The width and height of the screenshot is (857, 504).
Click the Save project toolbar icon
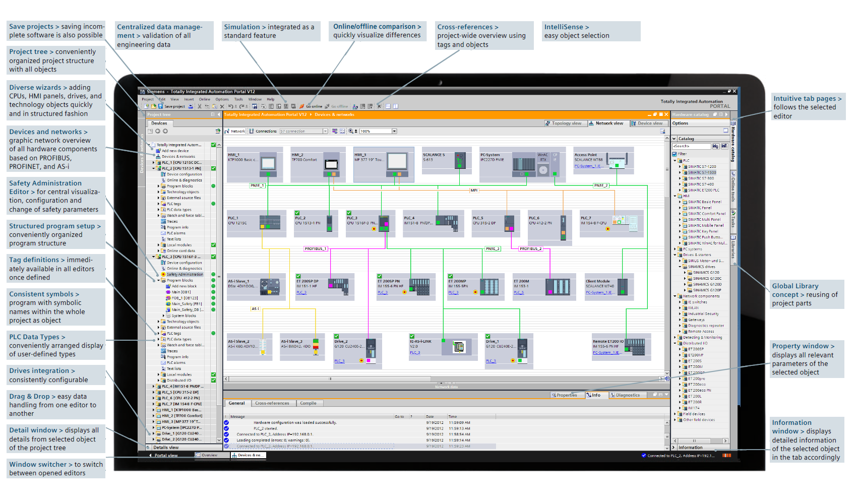(x=161, y=106)
